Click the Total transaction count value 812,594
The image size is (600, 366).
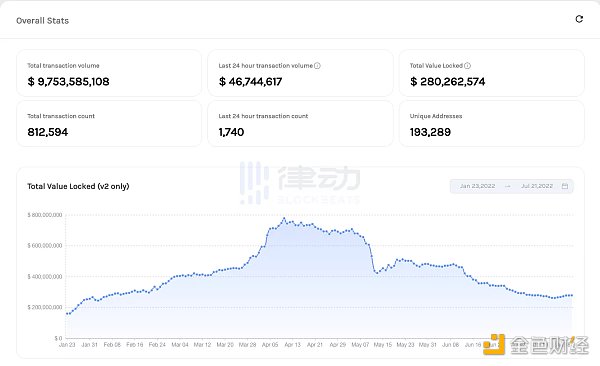pyautogui.click(x=47, y=132)
